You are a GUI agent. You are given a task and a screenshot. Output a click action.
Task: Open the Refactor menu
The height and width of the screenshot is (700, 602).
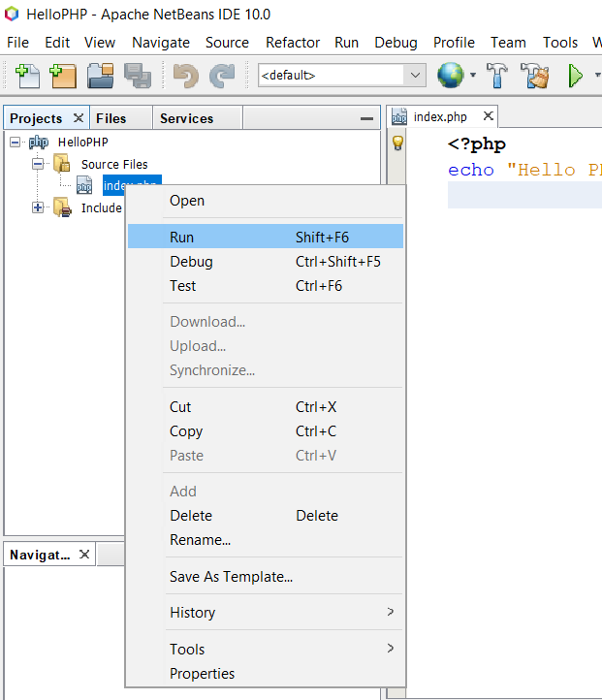click(x=293, y=43)
